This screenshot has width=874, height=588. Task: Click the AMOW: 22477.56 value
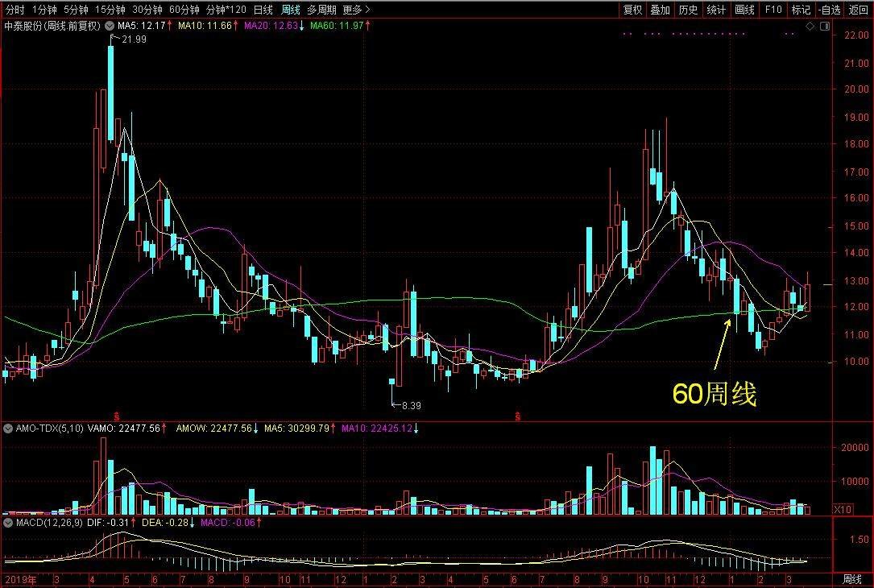(213, 429)
